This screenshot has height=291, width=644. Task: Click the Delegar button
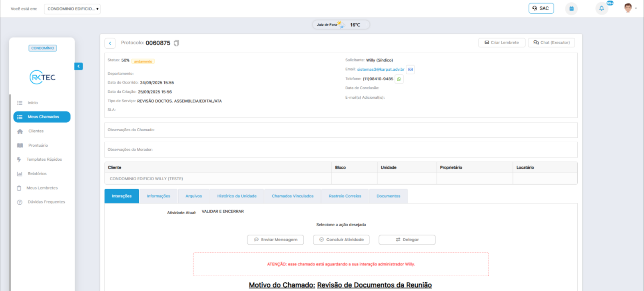coord(407,240)
